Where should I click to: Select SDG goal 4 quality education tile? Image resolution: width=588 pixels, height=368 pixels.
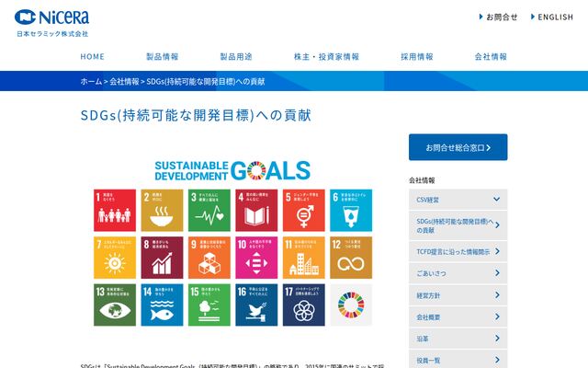256,211
